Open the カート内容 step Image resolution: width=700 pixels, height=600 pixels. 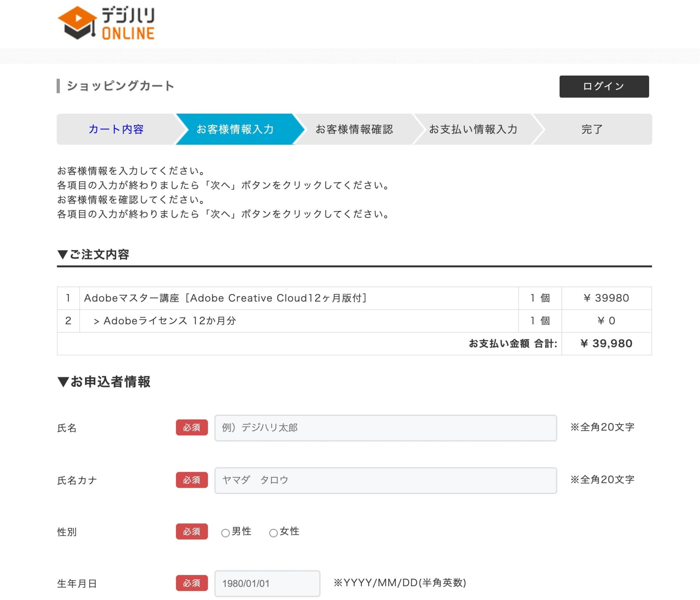click(x=116, y=129)
